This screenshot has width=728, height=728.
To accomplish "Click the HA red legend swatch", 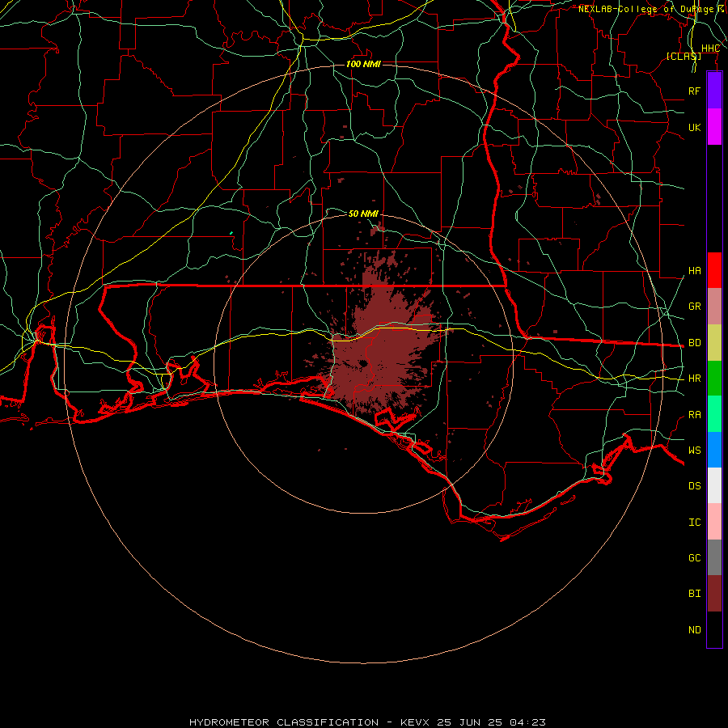I will (714, 270).
